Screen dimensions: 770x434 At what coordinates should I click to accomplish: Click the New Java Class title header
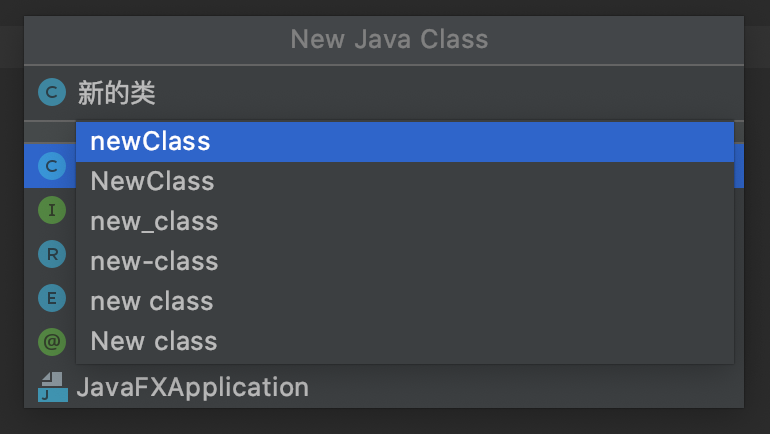coord(389,39)
